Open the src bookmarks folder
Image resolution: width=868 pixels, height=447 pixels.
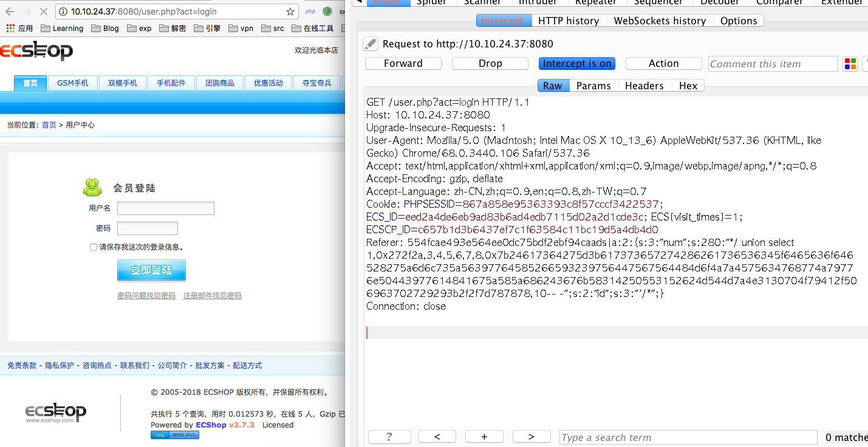[273, 28]
